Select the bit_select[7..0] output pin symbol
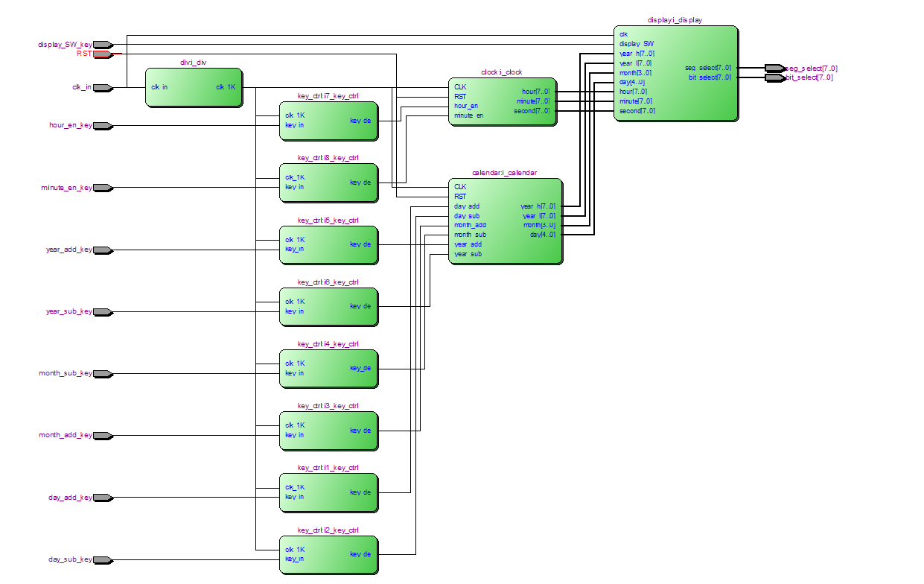924x584 pixels. tap(774, 77)
